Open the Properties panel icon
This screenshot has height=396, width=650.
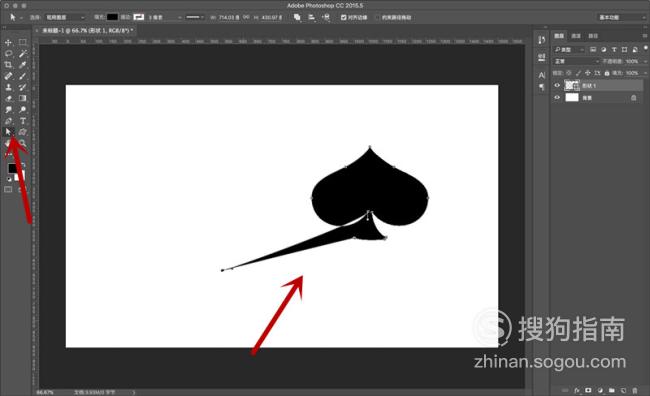(x=541, y=57)
